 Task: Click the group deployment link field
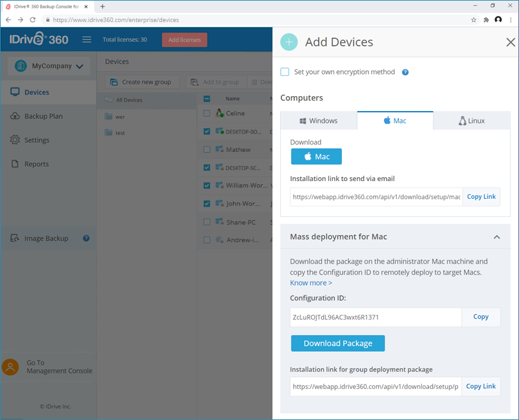point(376,386)
